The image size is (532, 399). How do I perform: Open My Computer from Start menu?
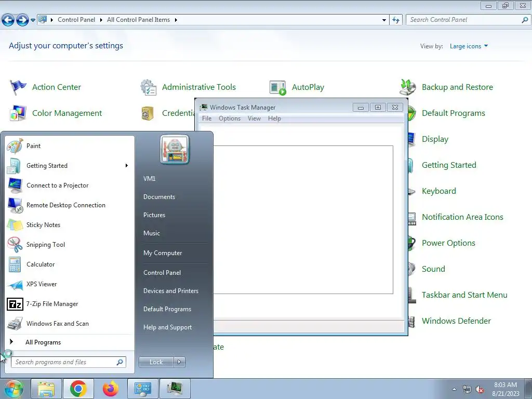[x=163, y=253]
